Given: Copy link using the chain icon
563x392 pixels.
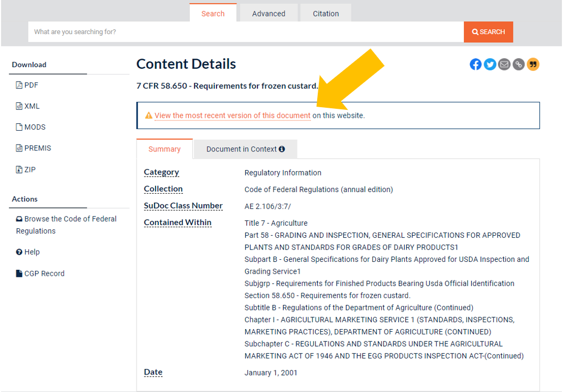Looking at the screenshot, I should pos(519,65).
